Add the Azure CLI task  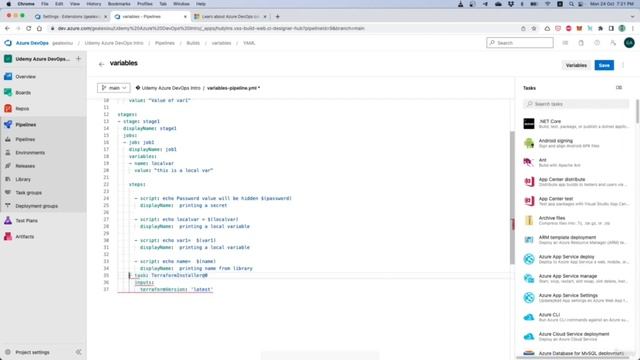[x=575, y=317]
